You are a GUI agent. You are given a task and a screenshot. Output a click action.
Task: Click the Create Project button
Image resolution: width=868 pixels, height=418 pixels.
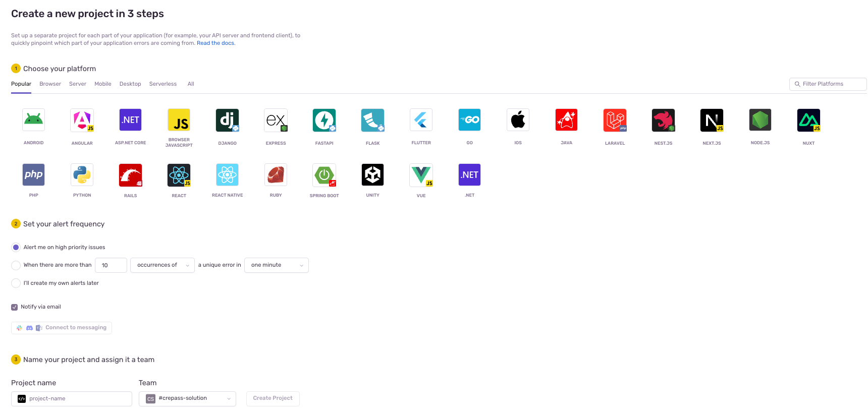click(273, 398)
